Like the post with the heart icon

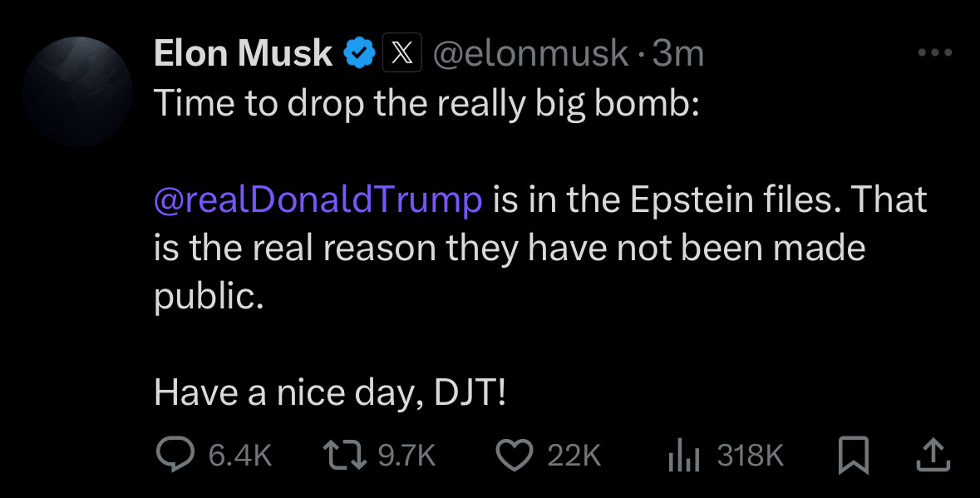click(515, 455)
